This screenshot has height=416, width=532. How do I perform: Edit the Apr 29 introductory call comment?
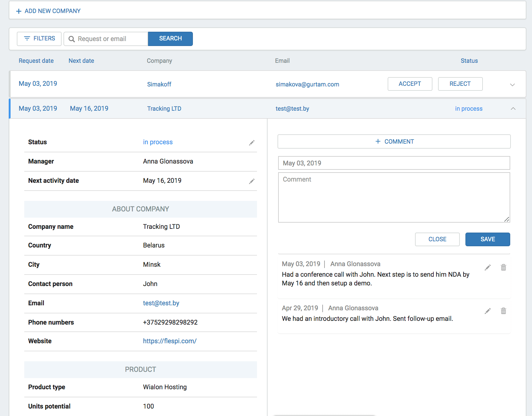(x=488, y=311)
